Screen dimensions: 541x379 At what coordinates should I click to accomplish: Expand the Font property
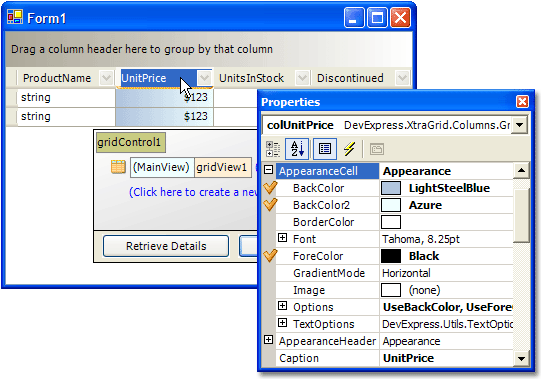point(283,238)
